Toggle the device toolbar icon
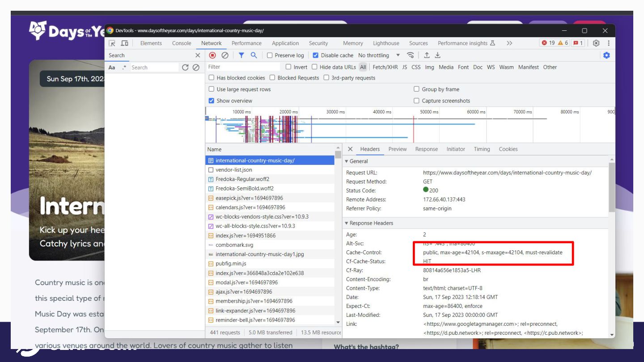Viewport: 644px width, 362px height. (x=125, y=43)
